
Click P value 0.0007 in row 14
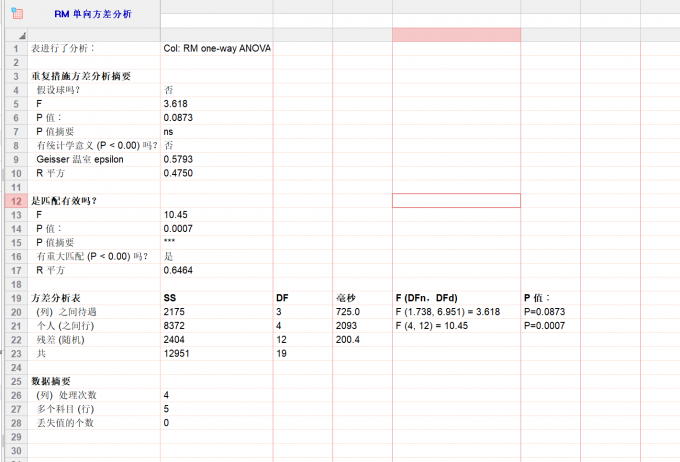point(178,229)
